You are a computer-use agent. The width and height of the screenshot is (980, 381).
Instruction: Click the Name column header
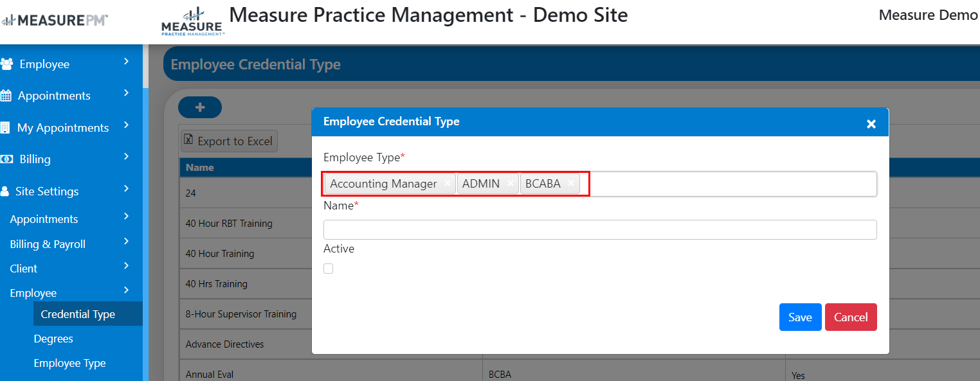pos(200,168)
